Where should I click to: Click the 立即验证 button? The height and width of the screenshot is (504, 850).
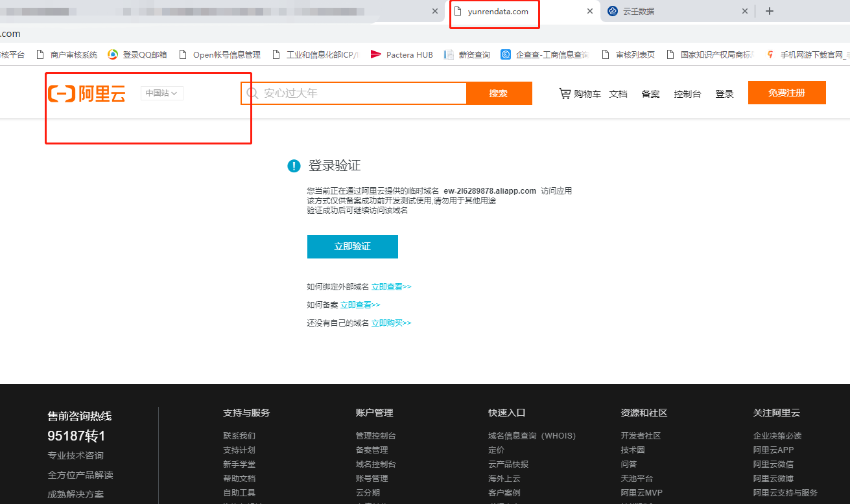coord(353,247)
